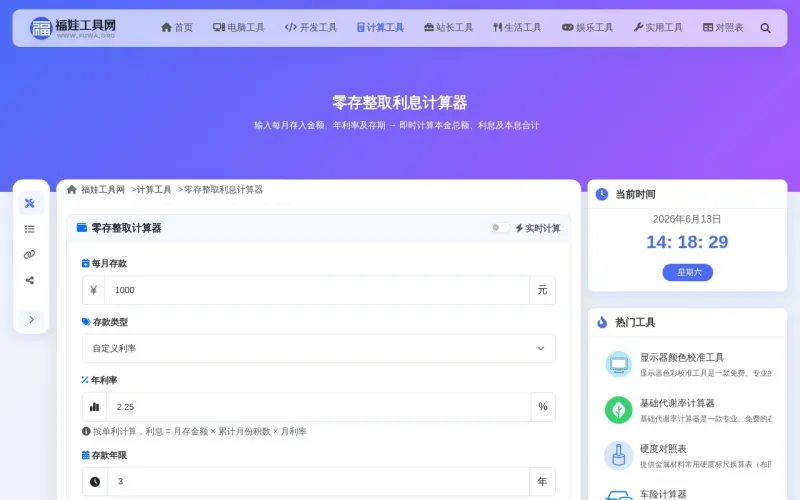Click the 星期六 badge button

(x=687, y=272)
